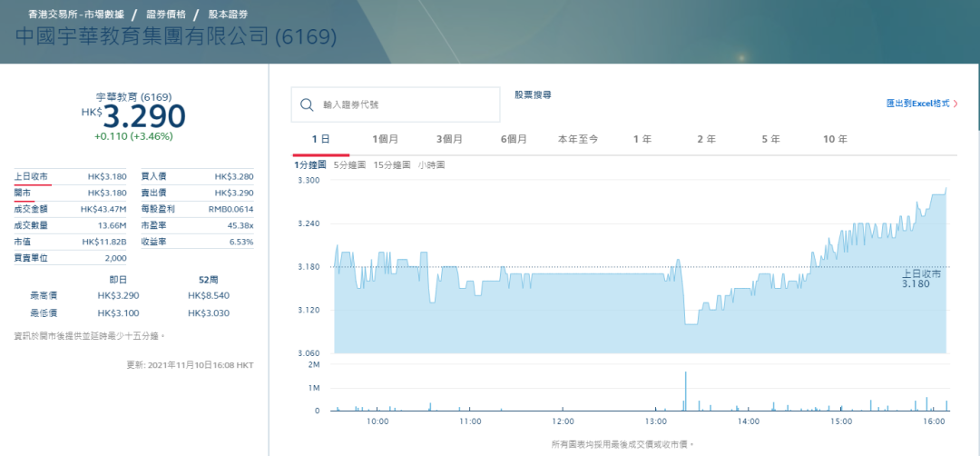Switch to the 5分鐘圖 chart interval
The height and width of the screenshot is (456, 980).
coord(349,165)
